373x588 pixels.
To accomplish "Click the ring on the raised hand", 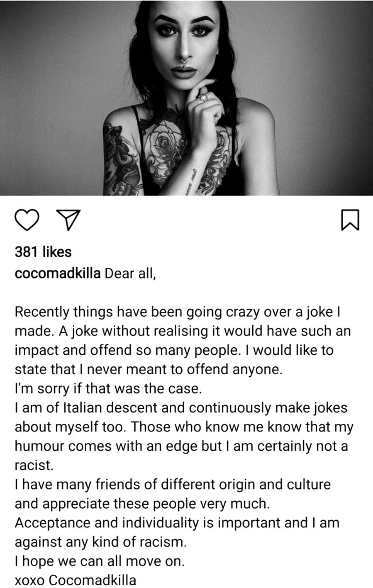I will [203, 98].
